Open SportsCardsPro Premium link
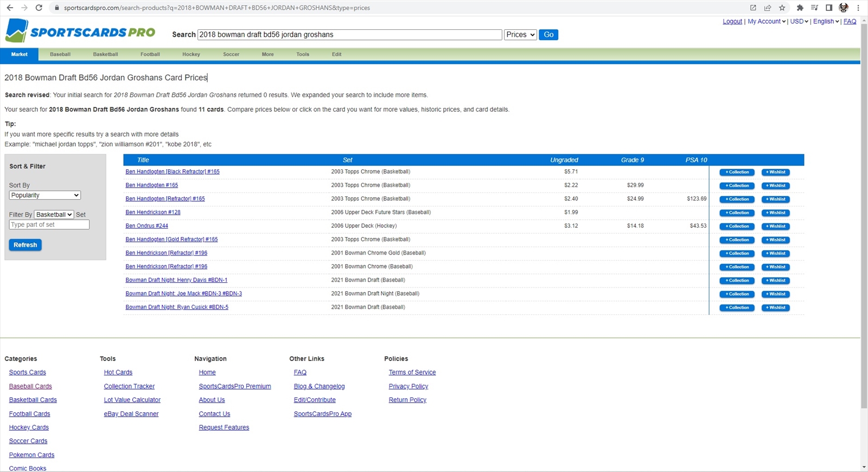The height and width of the screenshot is (472, 868). click(235, 387)
